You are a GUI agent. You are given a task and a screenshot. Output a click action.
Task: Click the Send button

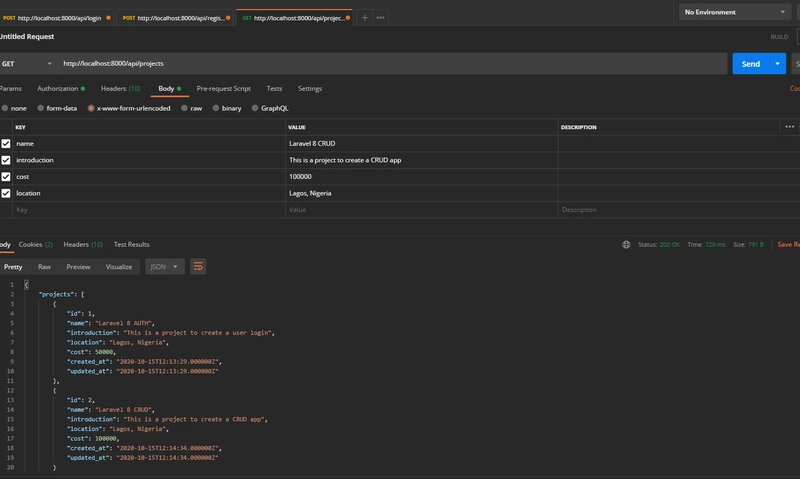(751, 64)
